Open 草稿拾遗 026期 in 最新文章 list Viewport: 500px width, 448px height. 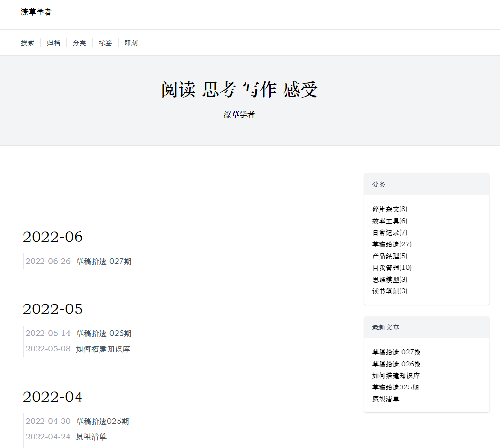click(x=397, y=364)
